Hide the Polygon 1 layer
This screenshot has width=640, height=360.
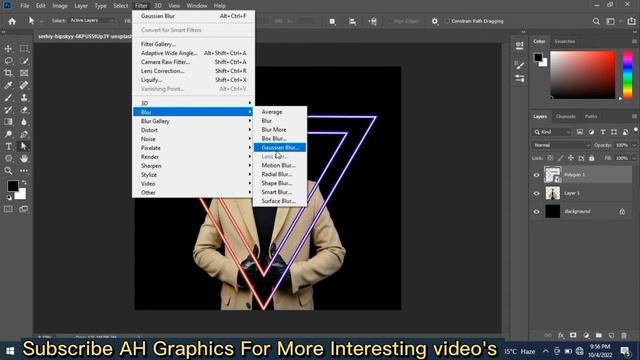tap(537, 175)
